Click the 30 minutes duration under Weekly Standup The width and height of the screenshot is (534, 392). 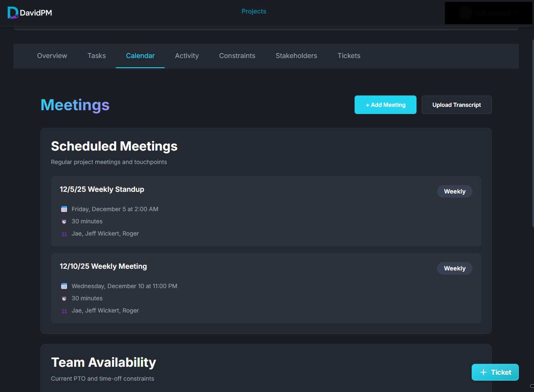87,221
